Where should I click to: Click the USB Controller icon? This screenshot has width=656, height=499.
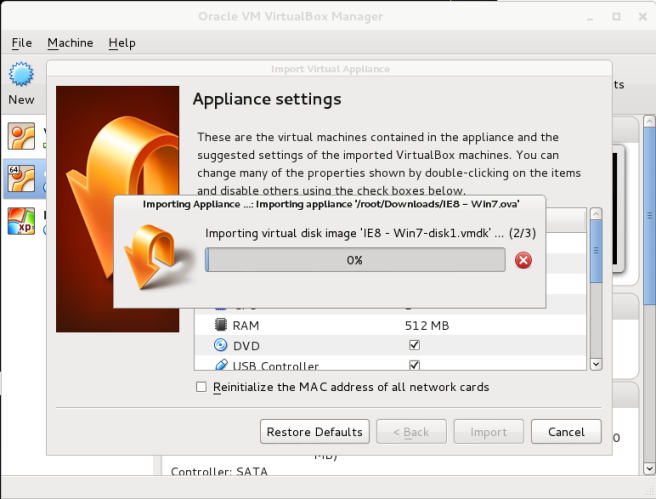click(222, 366)
